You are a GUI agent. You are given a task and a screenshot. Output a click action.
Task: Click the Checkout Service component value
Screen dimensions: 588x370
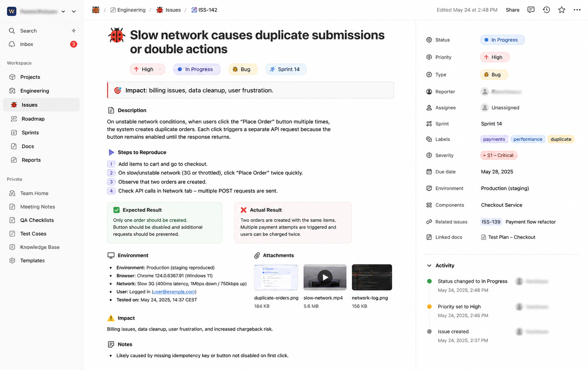pos(501,205)
